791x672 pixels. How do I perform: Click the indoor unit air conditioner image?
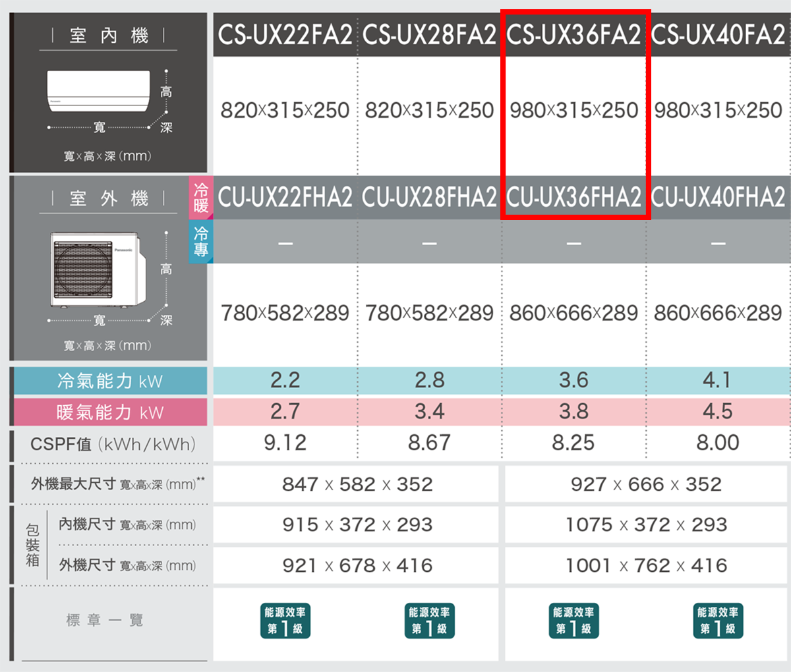[x=98, y=91]
